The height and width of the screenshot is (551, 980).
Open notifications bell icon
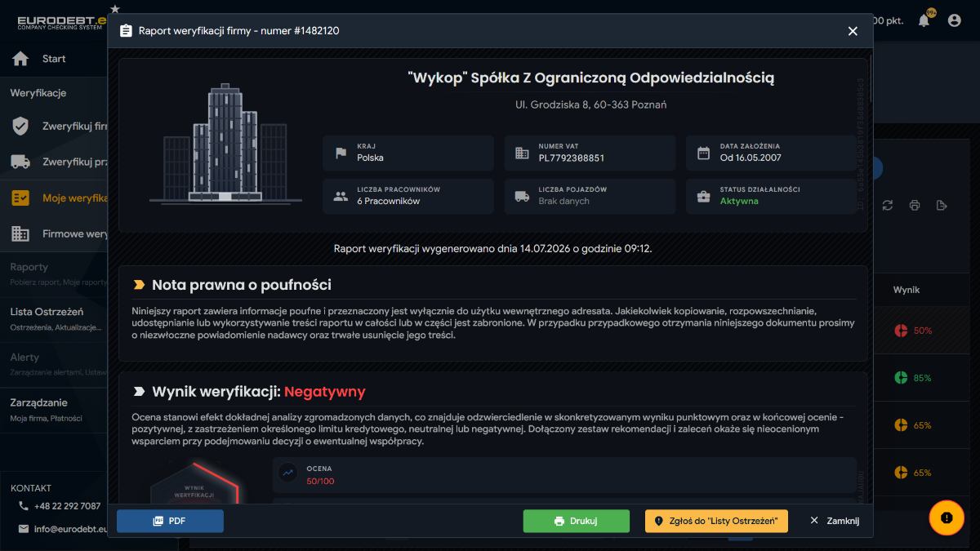point(924,20)
